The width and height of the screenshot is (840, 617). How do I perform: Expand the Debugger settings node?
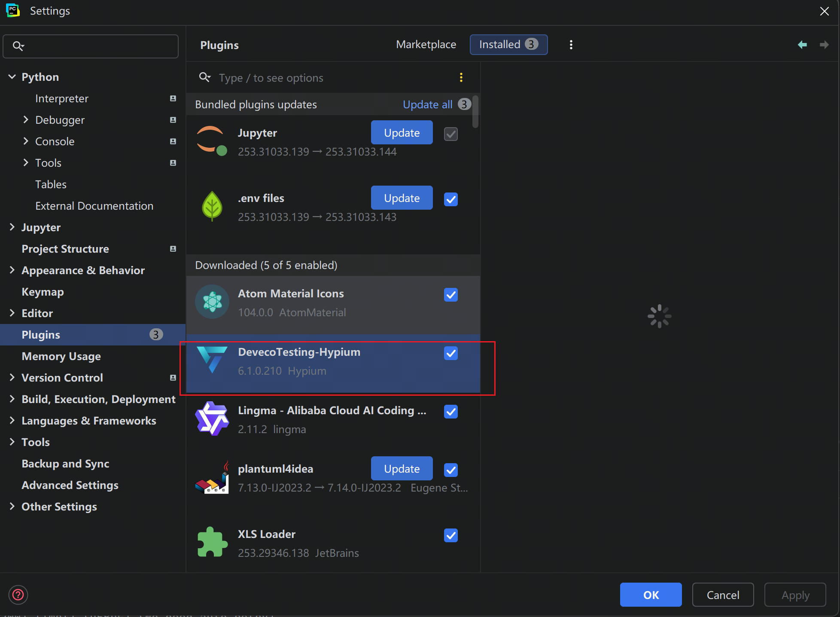[x=26, y=120]
